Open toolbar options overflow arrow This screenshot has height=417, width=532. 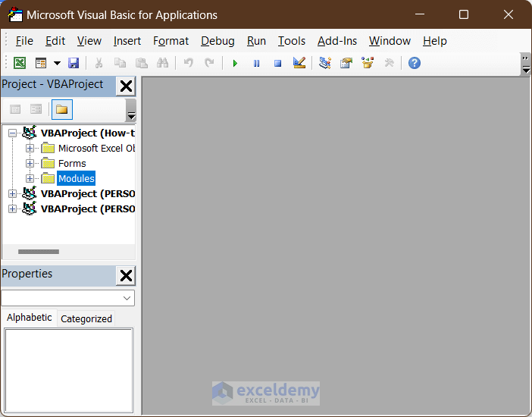pos(526,64)
